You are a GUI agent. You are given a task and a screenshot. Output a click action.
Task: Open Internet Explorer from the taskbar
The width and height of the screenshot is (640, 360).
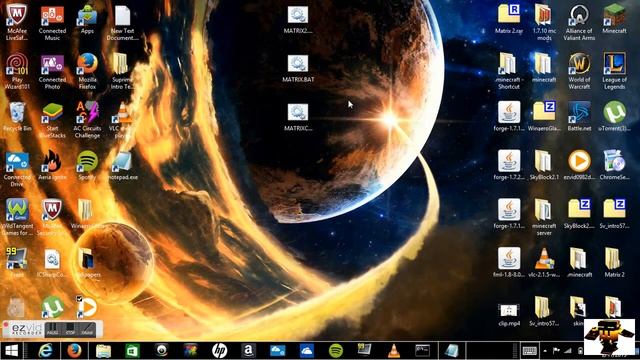click(x=45, y=350)
